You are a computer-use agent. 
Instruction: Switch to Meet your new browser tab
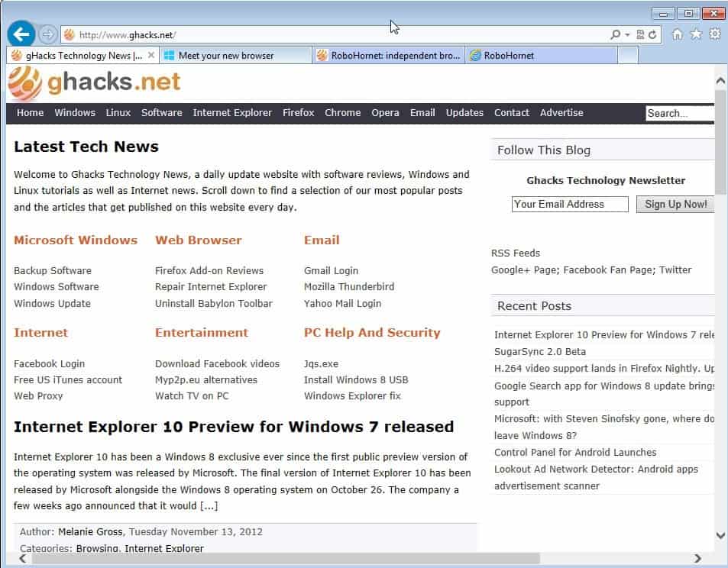click(x=236, y=56)
